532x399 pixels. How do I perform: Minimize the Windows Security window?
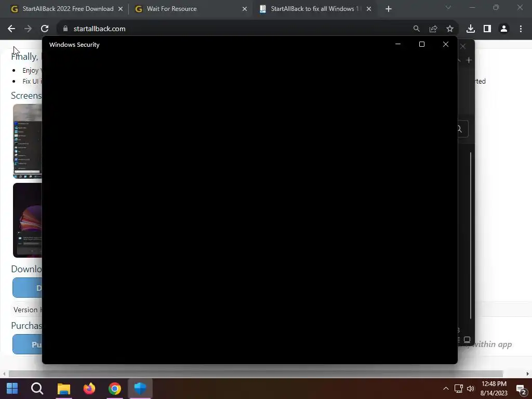click(x=398, y=44)
